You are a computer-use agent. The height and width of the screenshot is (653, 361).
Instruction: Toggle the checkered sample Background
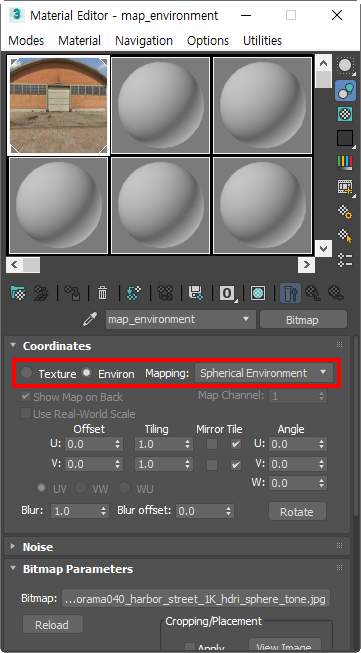click(345, 114)
